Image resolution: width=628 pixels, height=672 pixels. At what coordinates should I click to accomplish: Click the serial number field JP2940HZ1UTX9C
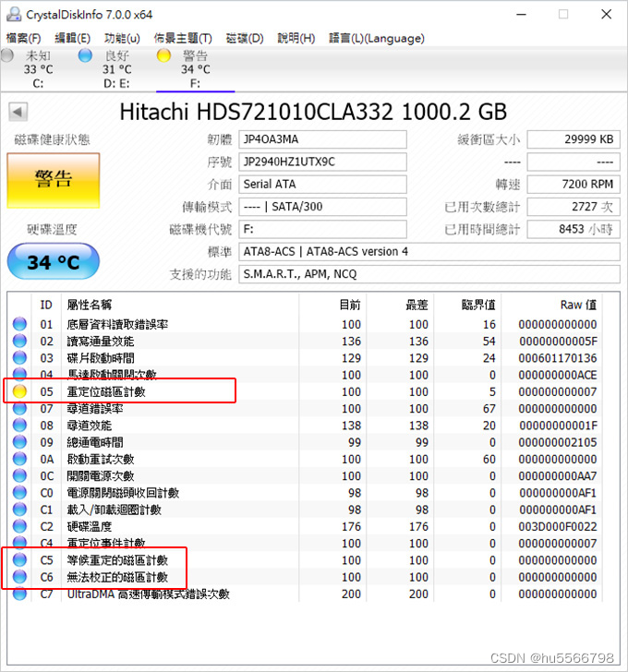coord(322,162)
